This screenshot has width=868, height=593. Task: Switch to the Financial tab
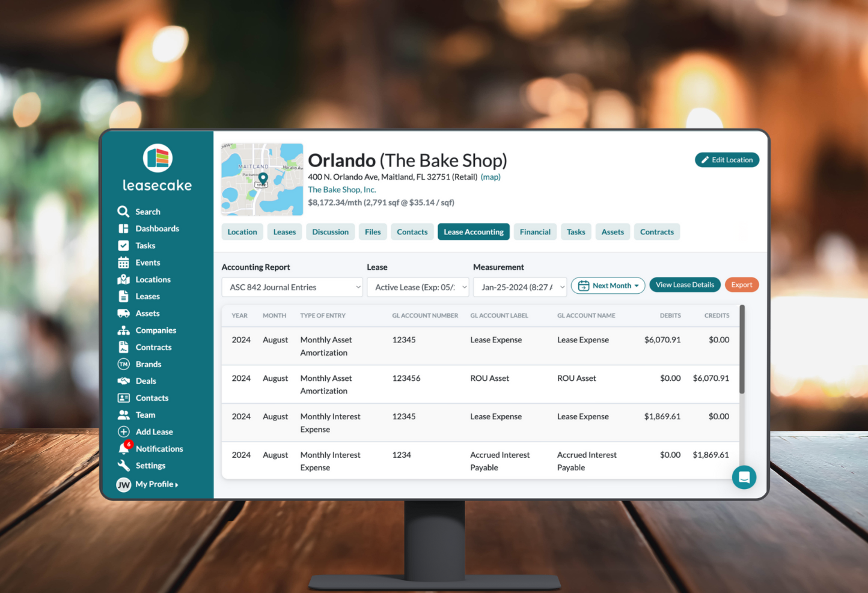coord(535,232)
